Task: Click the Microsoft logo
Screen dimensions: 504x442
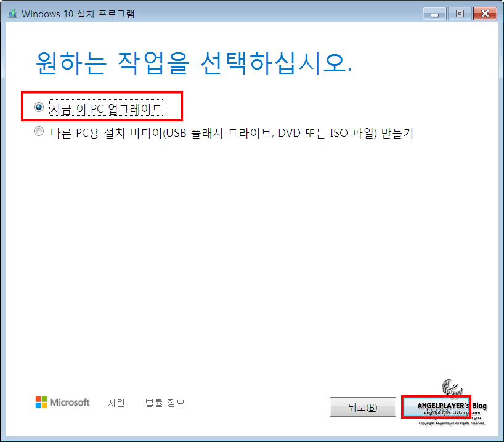Action: point(62,402)
